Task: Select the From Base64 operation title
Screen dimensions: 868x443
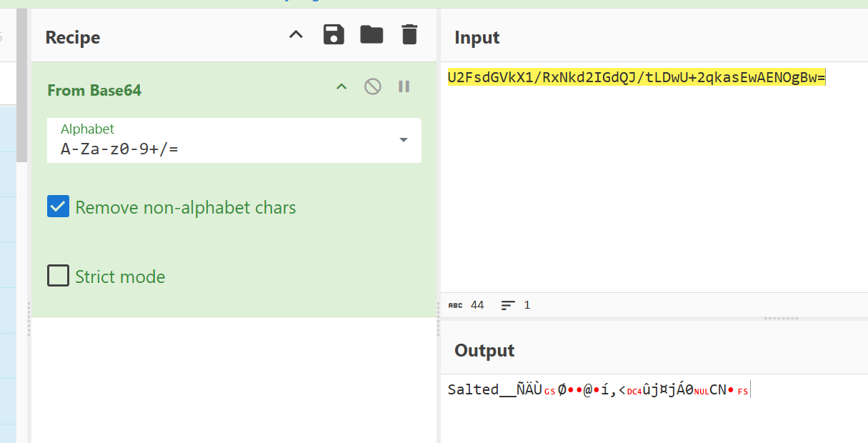Action: pyautogui.click(x=94, y=90)
